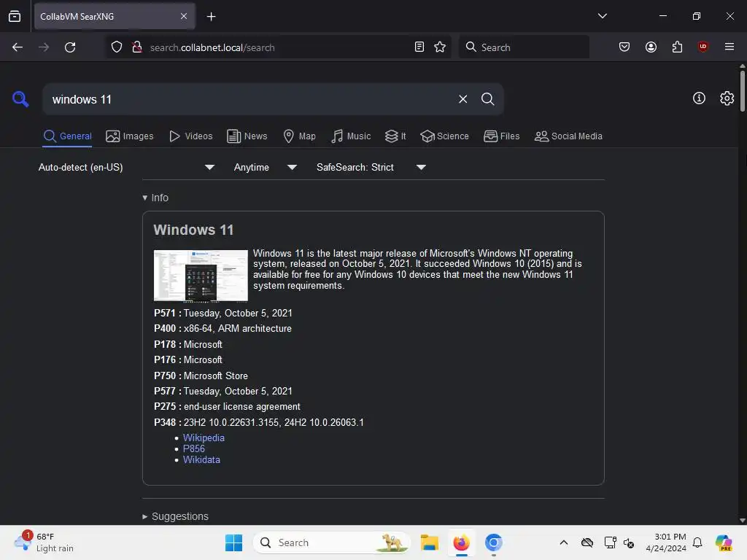This screenshot has width=747, height=560.
Task: Open the Wikipedia link
Action: click(204, 437)
